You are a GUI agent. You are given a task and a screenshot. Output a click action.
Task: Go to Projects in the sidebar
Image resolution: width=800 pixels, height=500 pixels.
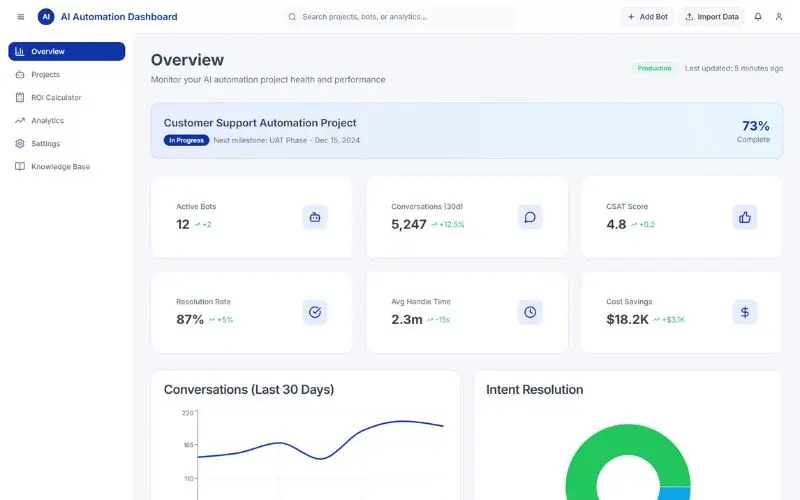point(66,74)
